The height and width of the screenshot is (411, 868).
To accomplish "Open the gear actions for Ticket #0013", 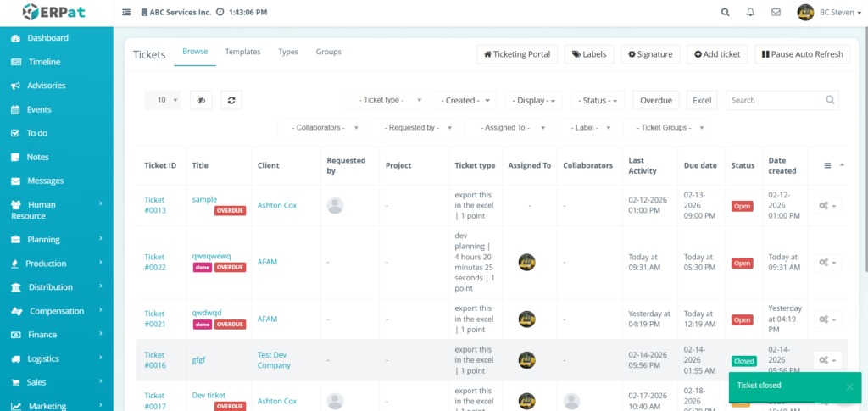I will tap(827, 205).
